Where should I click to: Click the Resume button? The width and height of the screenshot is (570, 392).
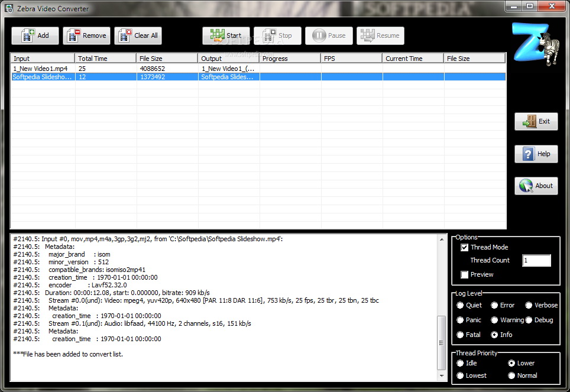tap(380, 35)
